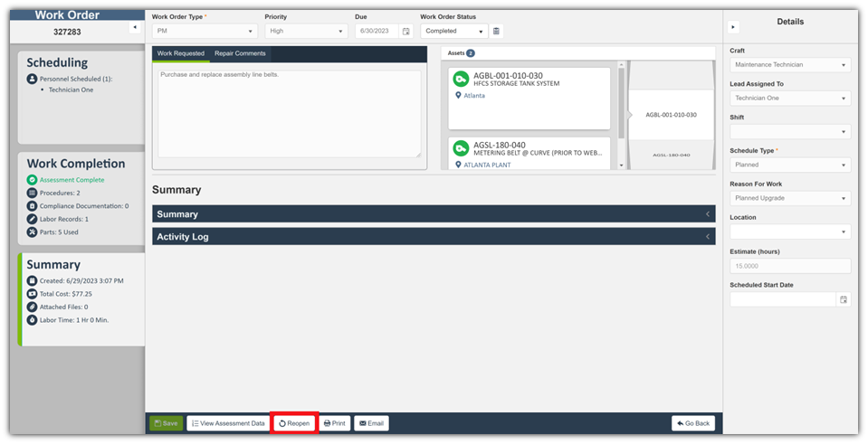The width and height of the screenshot is (868, 444).
Task: Open the Priority dropdown
Action: point(306,32)
